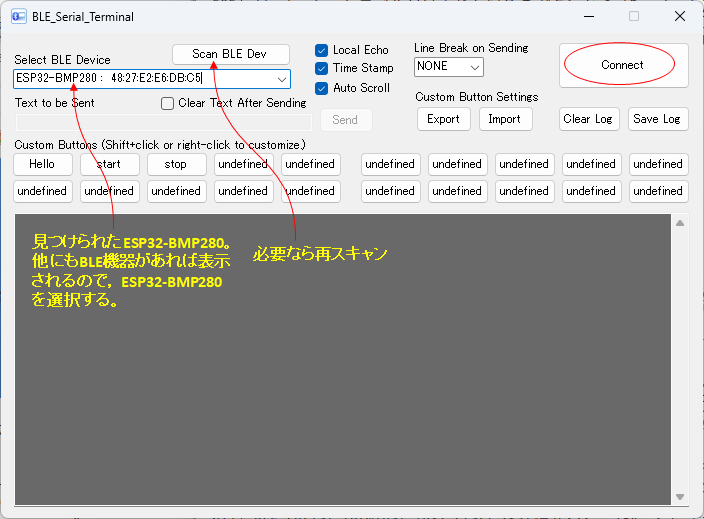
Task: Save the log with Save Log
Action: [x=657, y=119]
